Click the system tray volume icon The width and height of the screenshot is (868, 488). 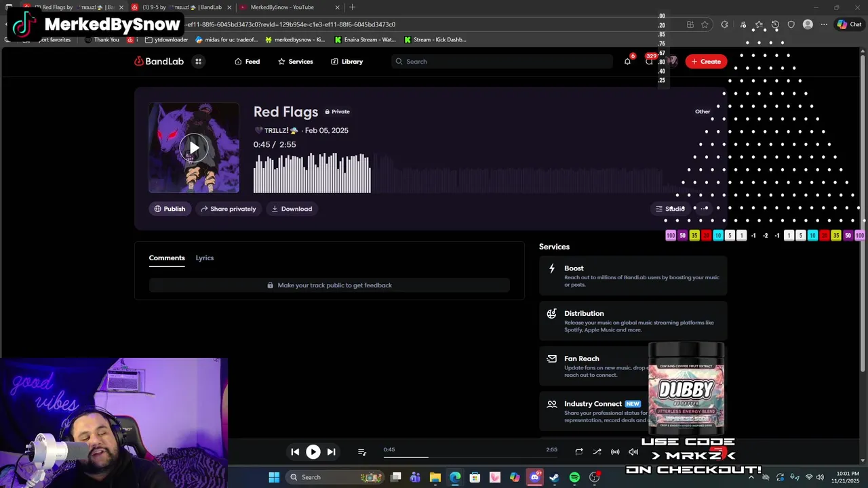coord(821,477)
